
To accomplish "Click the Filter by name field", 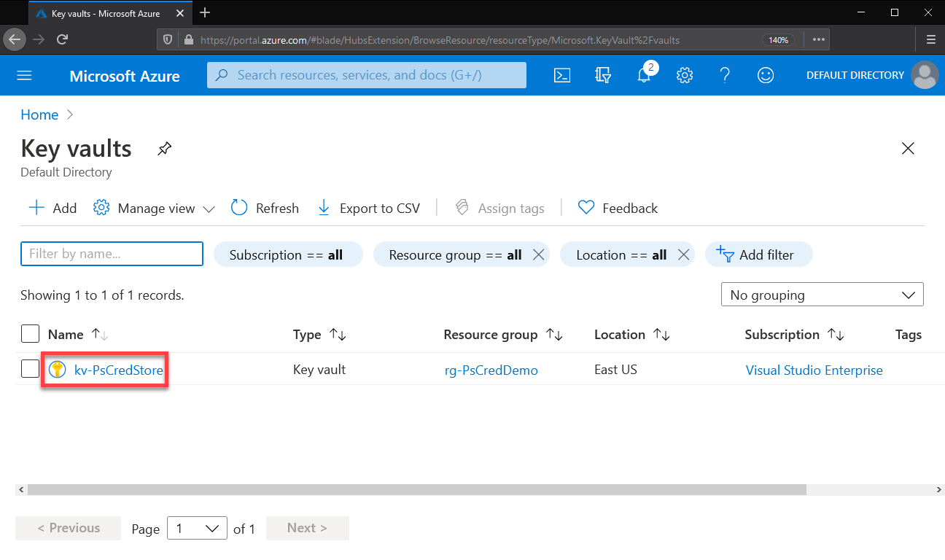I will tap(112, 254).
